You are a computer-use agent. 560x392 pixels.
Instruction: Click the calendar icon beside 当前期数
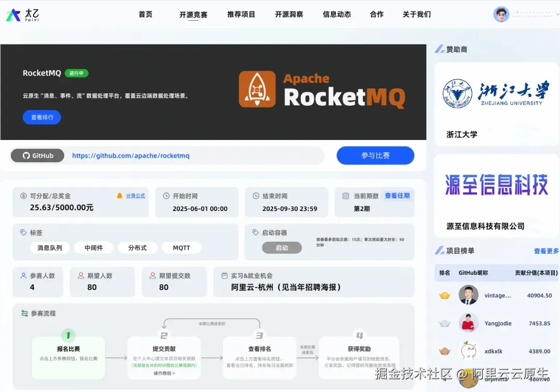point(346,195)
